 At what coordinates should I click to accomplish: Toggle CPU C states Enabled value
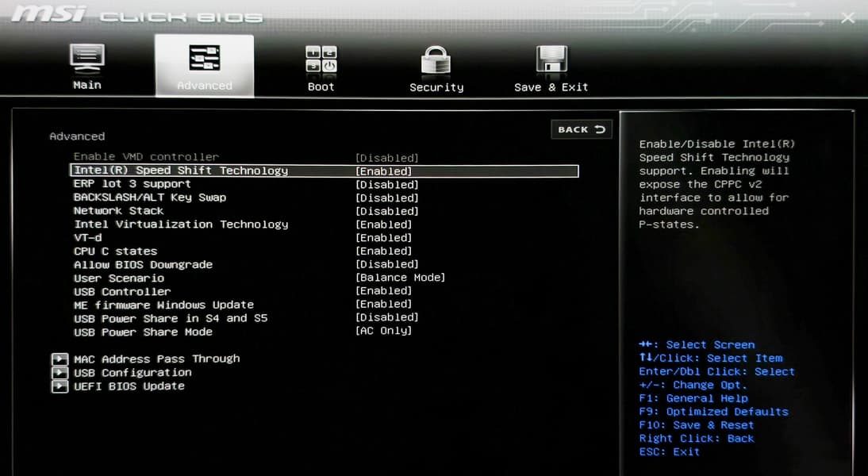[384, 251]
